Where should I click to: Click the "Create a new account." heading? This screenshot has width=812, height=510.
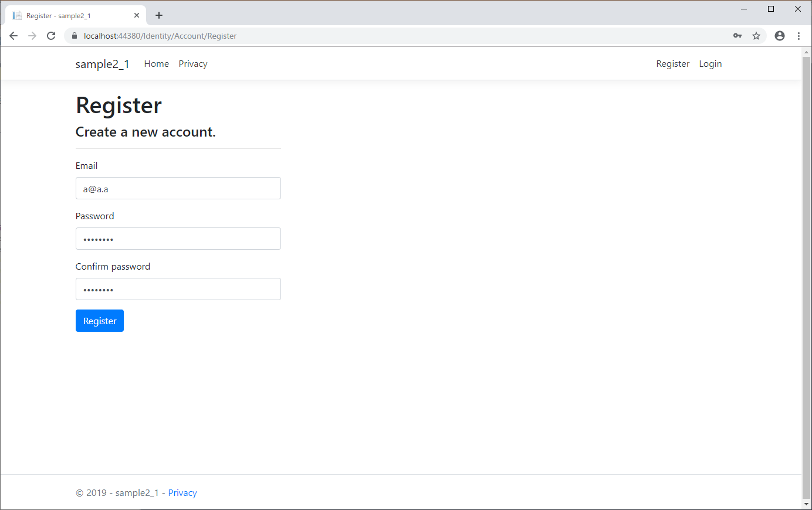point(146,132)
